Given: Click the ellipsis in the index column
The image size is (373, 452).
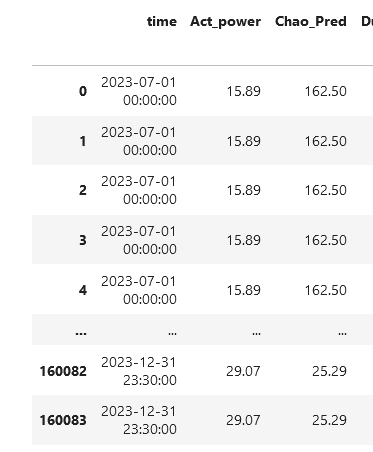Looking at the screenshot, I should (x=81, y=332).
